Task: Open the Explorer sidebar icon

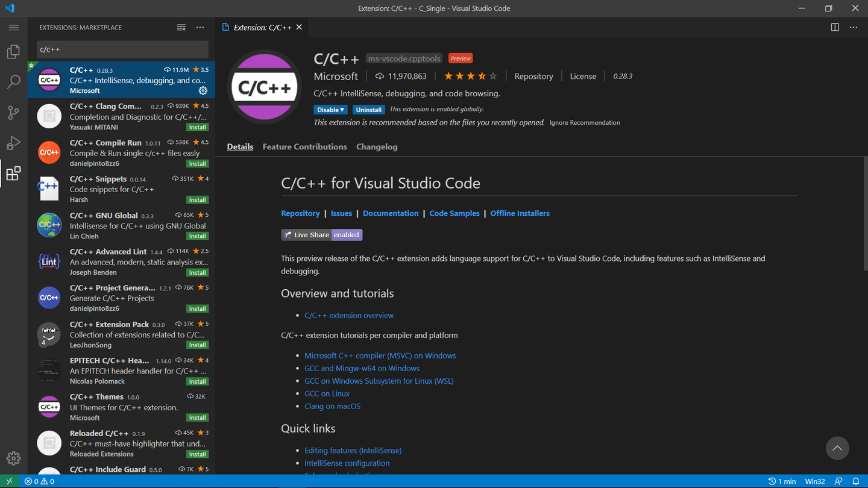Action: click(13, 51)
